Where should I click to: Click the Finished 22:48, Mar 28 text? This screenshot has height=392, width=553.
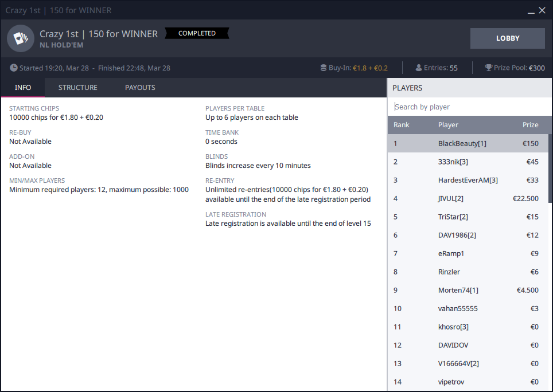(x=134, y=68)
